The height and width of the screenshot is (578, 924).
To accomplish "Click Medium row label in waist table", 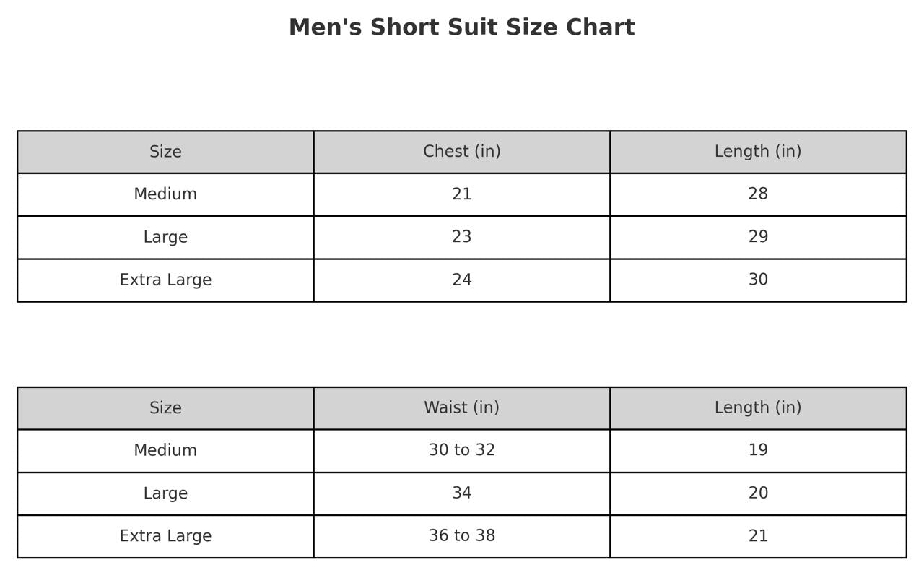I will [165, 450].
